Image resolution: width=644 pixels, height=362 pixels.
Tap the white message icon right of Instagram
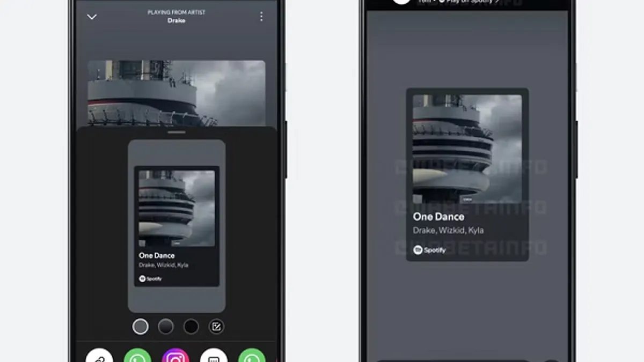tap(214, 356)
